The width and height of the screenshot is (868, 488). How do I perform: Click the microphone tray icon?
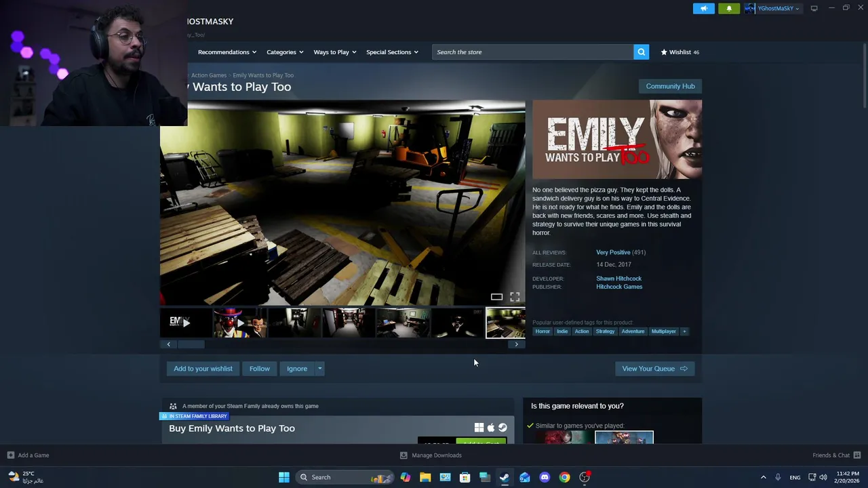778,477
